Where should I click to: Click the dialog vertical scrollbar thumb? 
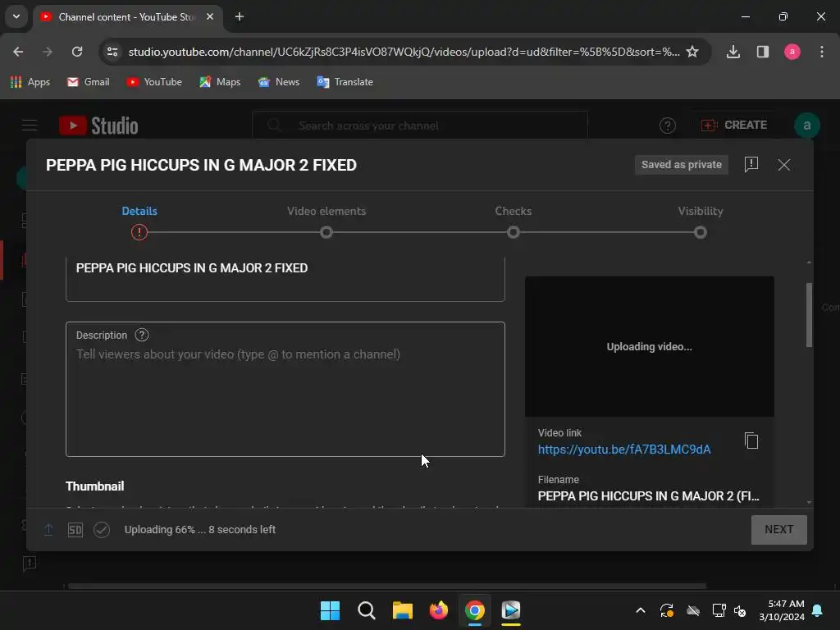[809, 315]
